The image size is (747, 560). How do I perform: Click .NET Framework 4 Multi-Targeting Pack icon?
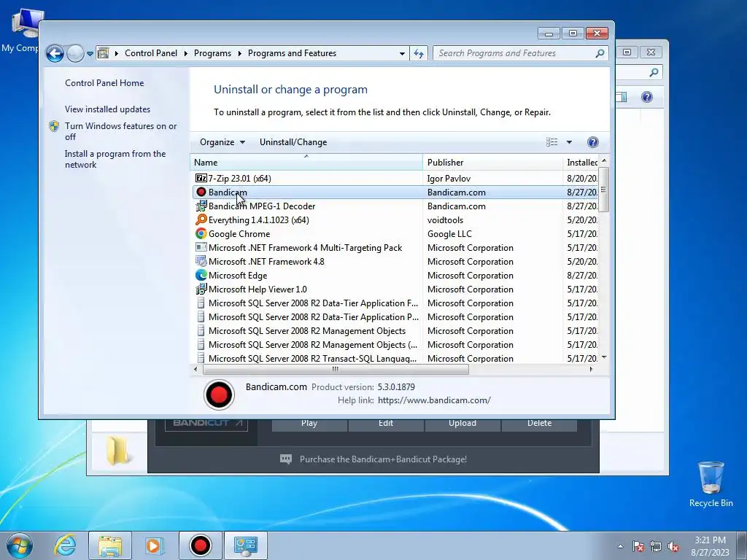tap(201, 248)
